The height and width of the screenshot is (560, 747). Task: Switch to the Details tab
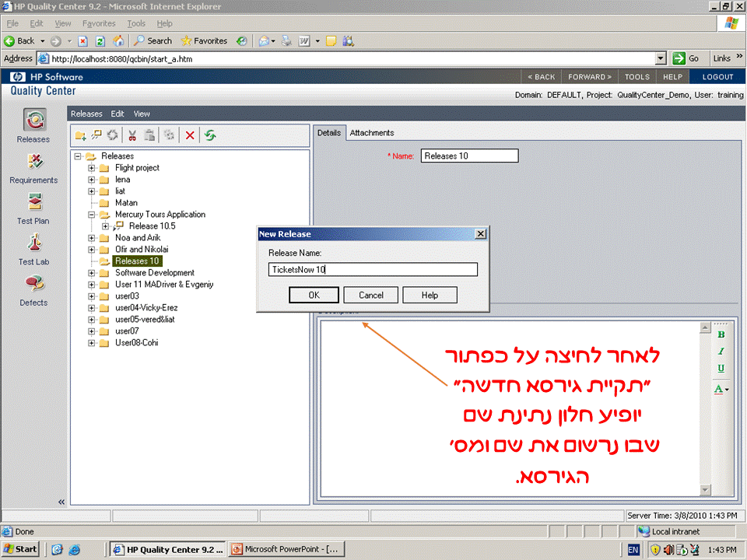point(329,133)
